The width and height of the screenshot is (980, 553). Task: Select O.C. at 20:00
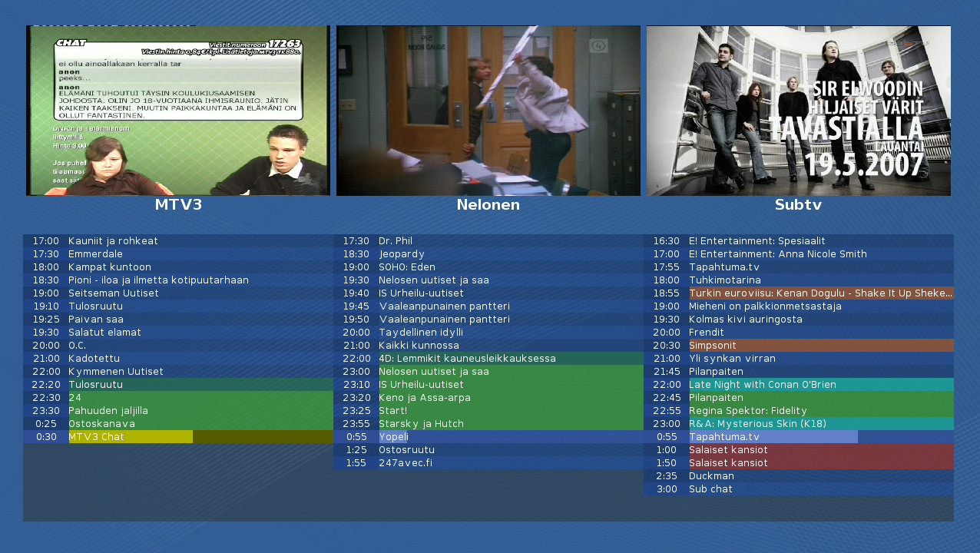[178, 346]
